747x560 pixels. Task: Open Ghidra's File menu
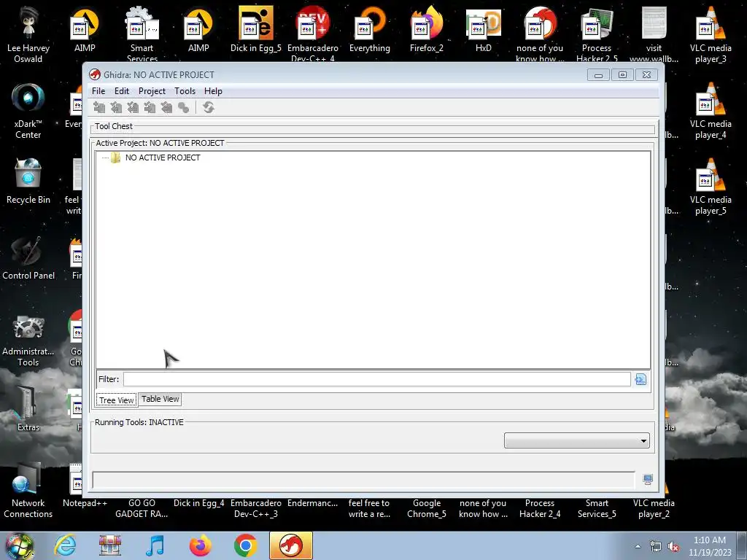[x=98, y=91]
